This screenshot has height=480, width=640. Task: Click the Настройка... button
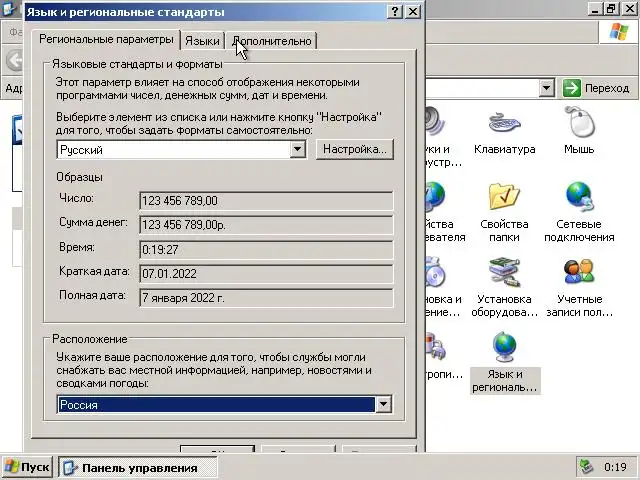(x=355, y=149)
